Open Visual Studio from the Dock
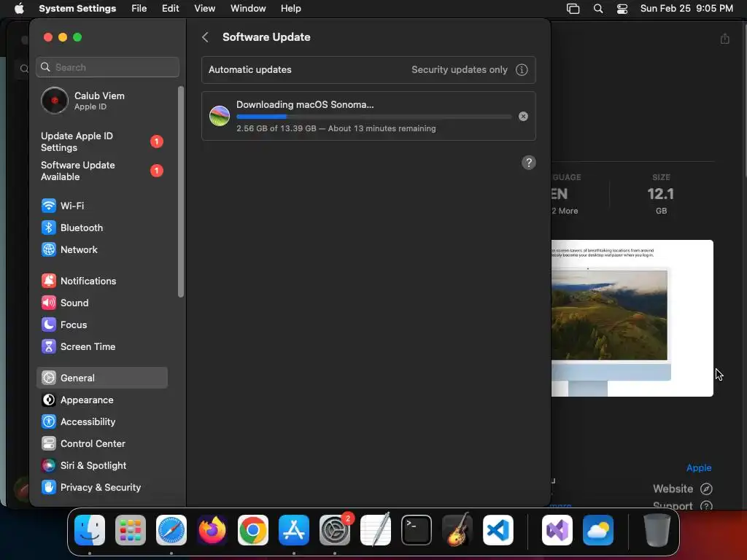 pos(557,530)
